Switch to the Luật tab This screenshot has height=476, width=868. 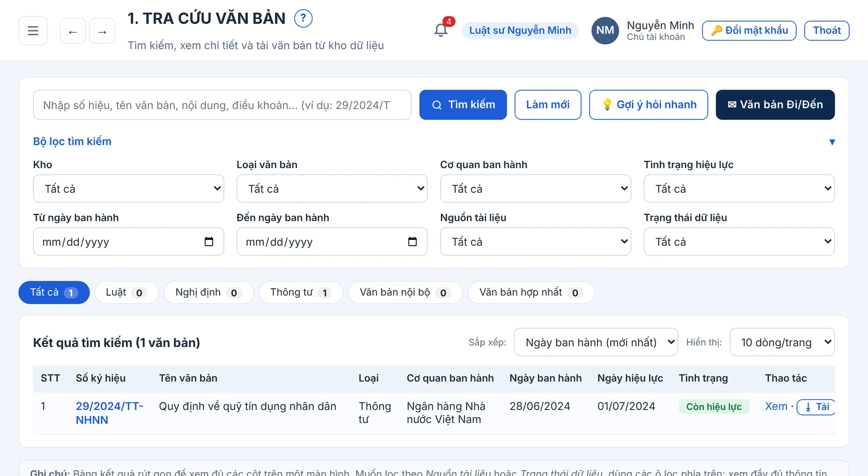pyautogui.click(x=127, y=292)
